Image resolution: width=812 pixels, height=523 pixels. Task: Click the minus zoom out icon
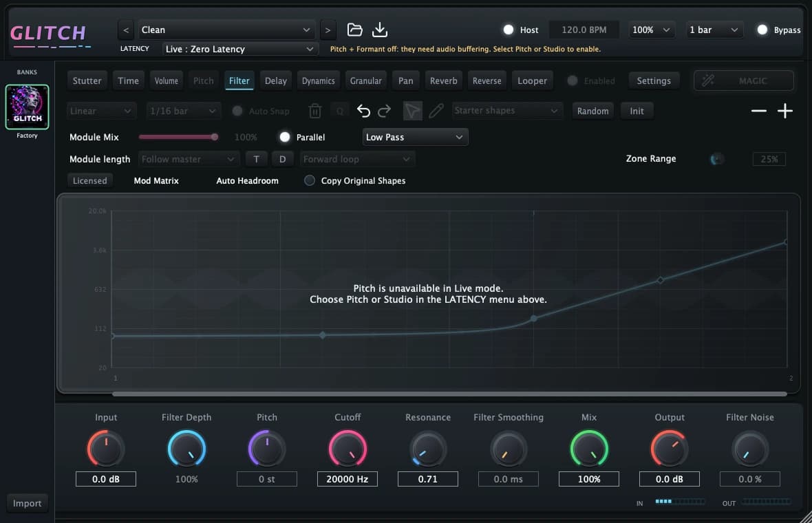(x=758, y=111)
